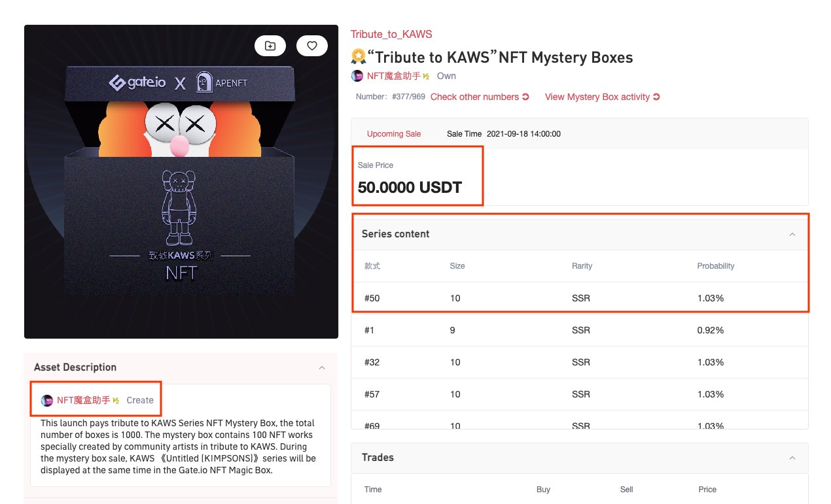The image size is (831, 504).
Task: Select the #32 series row
Action: tap(579, 362)
